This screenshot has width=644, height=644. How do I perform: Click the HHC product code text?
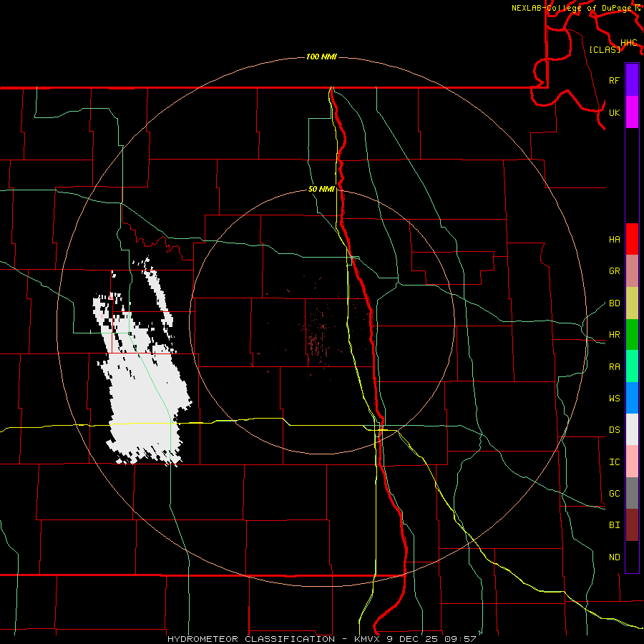click(x=628, y=43)
